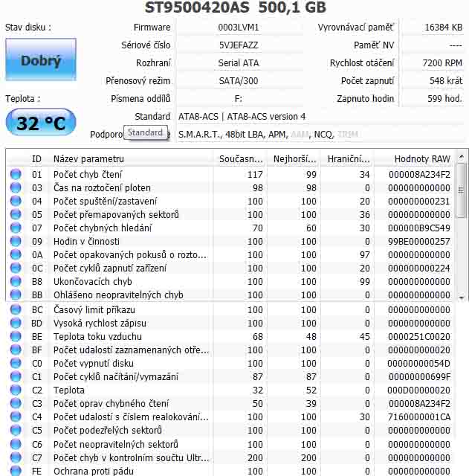Click the firmware value 0003LVM1
The image size is (469, 476).
(x=239, y=28)
